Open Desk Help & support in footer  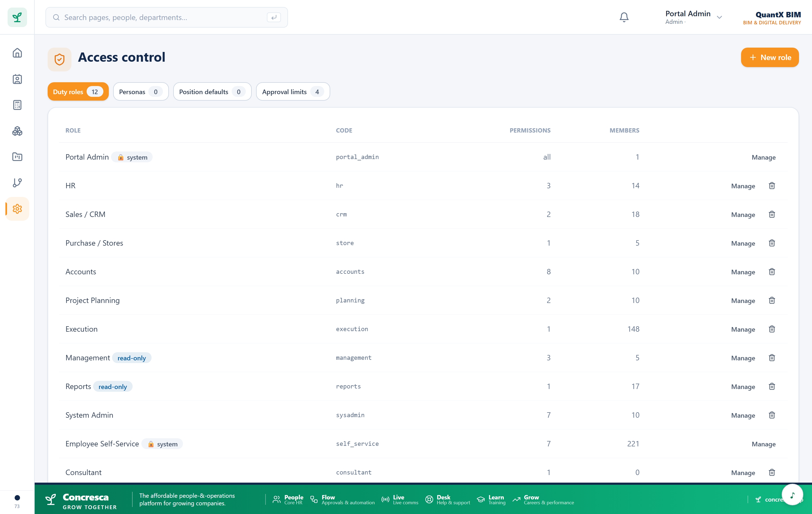point(447,499)
